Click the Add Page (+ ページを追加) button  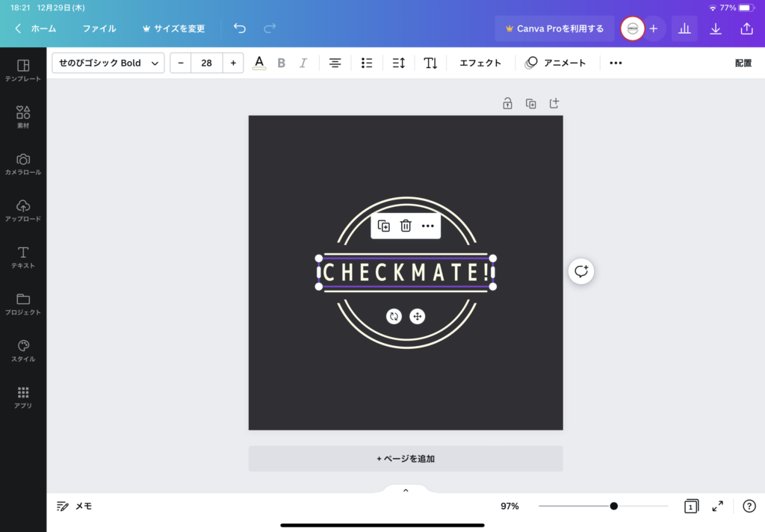pos(406,459)
